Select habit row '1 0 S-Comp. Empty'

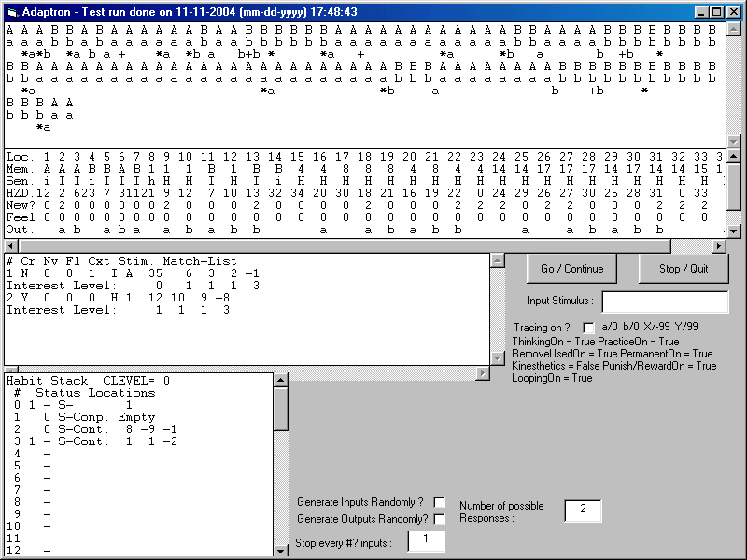pyautogui.click(x=85, y=417)
